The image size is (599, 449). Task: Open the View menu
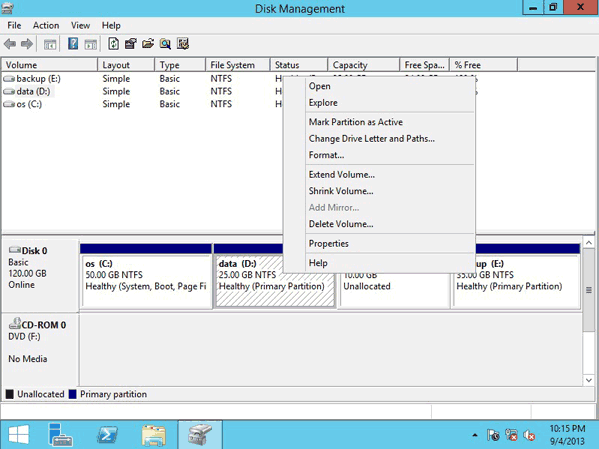click(x=80, y=26)
